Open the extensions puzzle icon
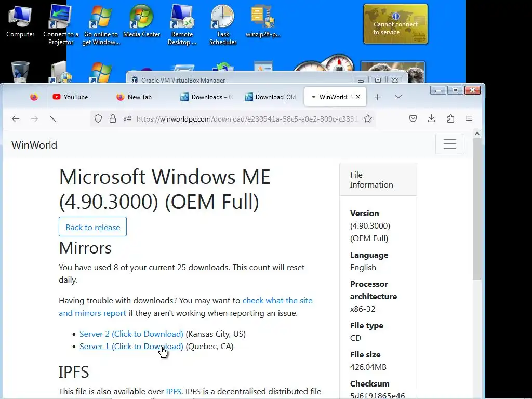 coord(450,118)
